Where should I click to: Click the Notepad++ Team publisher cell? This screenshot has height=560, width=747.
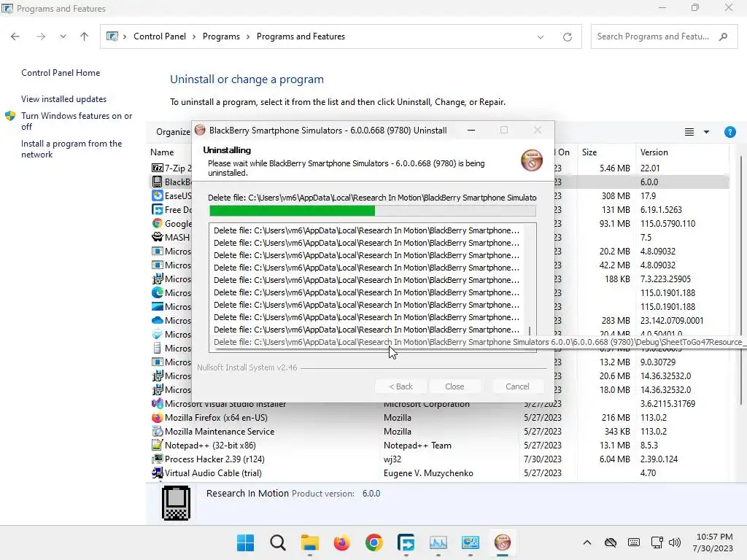(x=417, y=446)
